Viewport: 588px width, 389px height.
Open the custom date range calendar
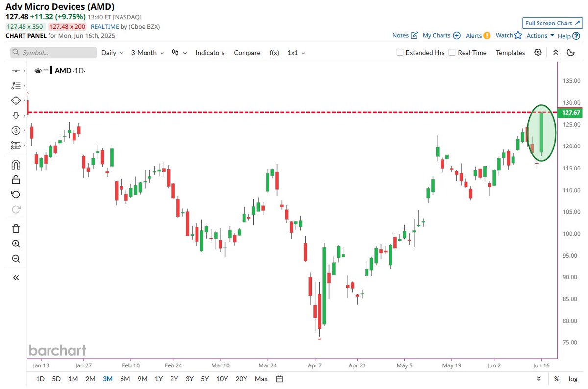279,379
